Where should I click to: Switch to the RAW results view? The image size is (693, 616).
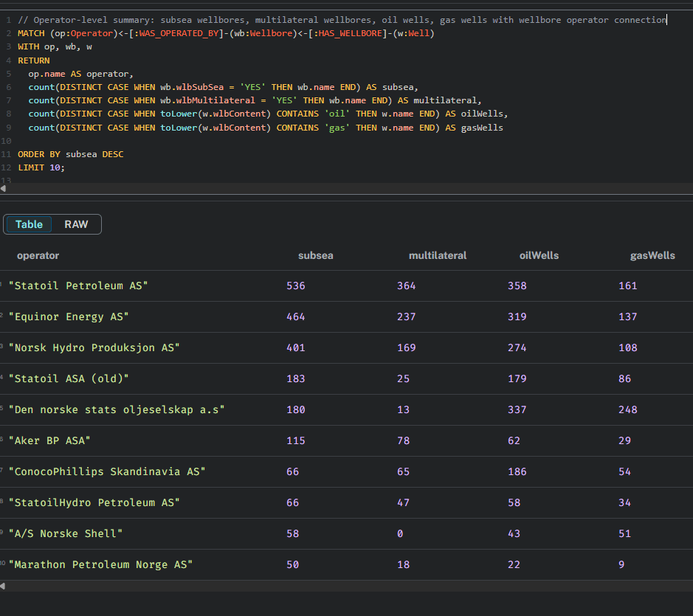click(76, 224)
